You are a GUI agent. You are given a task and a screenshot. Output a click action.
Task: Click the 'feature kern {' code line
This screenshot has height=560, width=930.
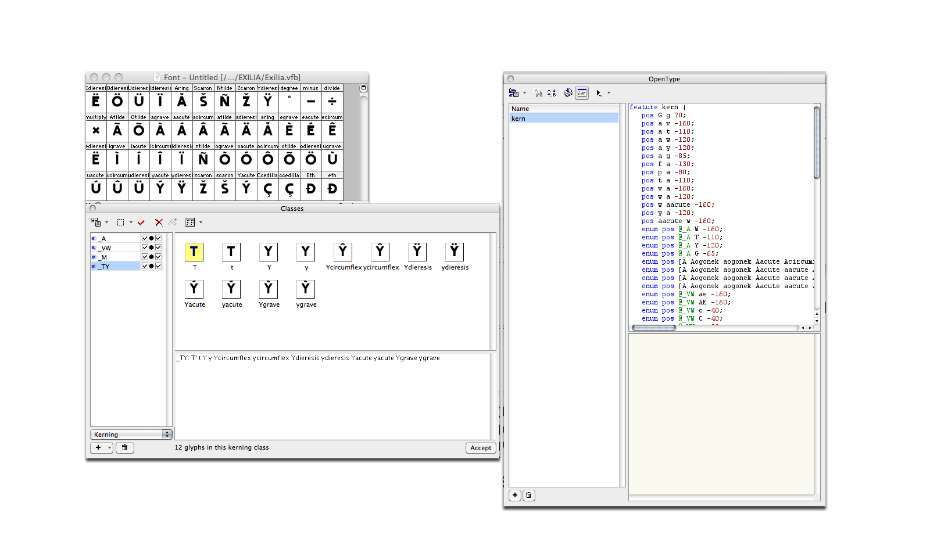click(x=658, y=107)
